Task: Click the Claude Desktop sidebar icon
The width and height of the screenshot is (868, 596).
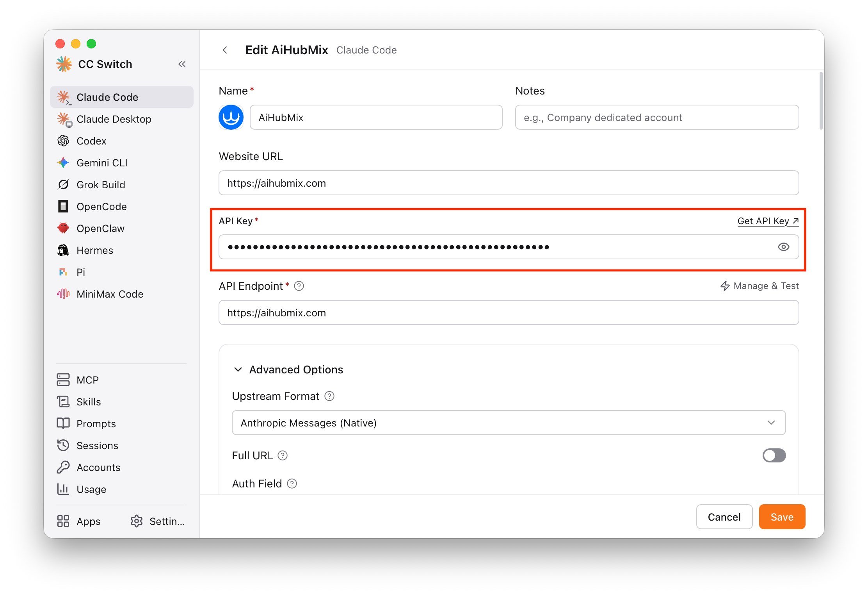Action: coord(64,119)
